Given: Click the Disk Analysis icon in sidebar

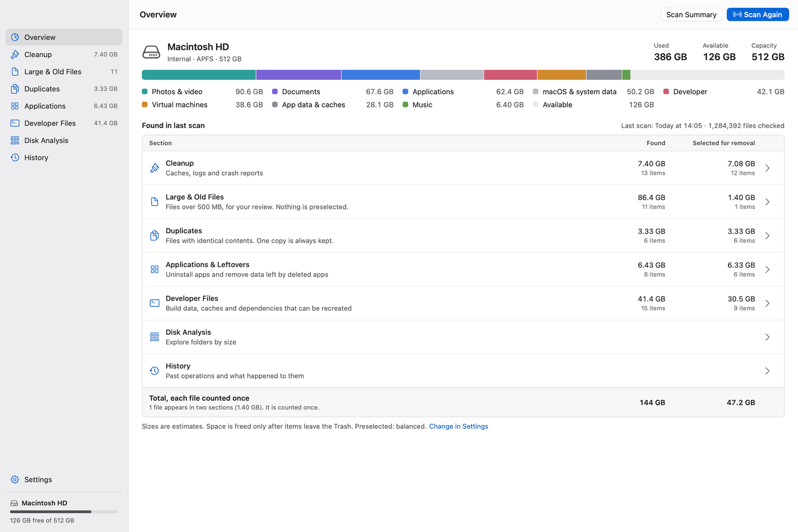Looking at the screenshot, I should pos(15,140).
